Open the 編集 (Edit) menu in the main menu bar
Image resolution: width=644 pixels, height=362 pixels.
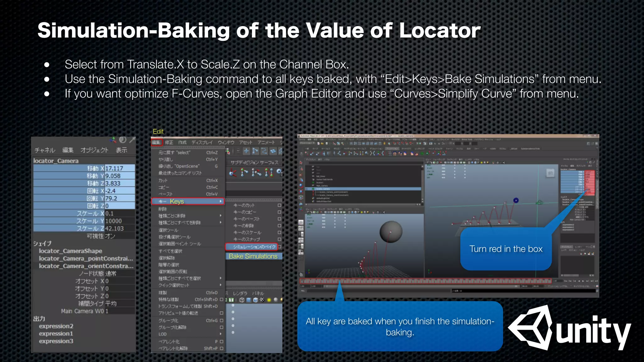157,142
